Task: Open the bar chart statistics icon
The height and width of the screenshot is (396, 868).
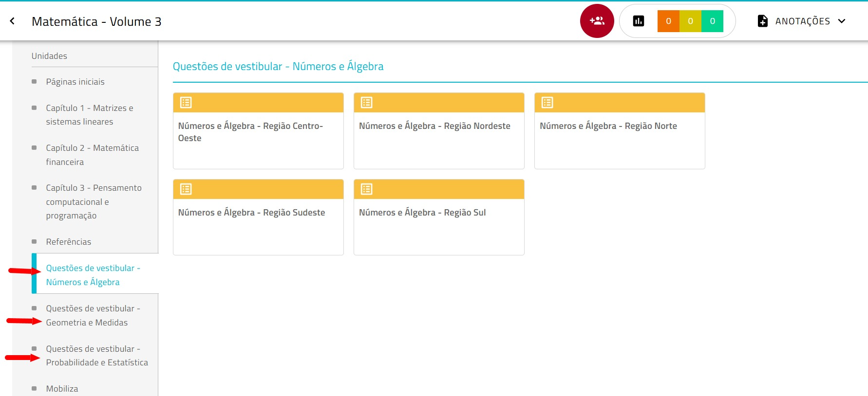Action: [x=638, y=21]
